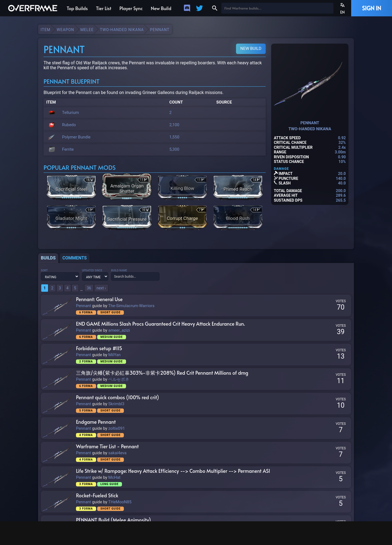Image resolution: width=392 pixels, height=545 pixels.
Task: Click the Polymer Bundle resource icon
Action: pyautogui.click(x=52, y=137)
